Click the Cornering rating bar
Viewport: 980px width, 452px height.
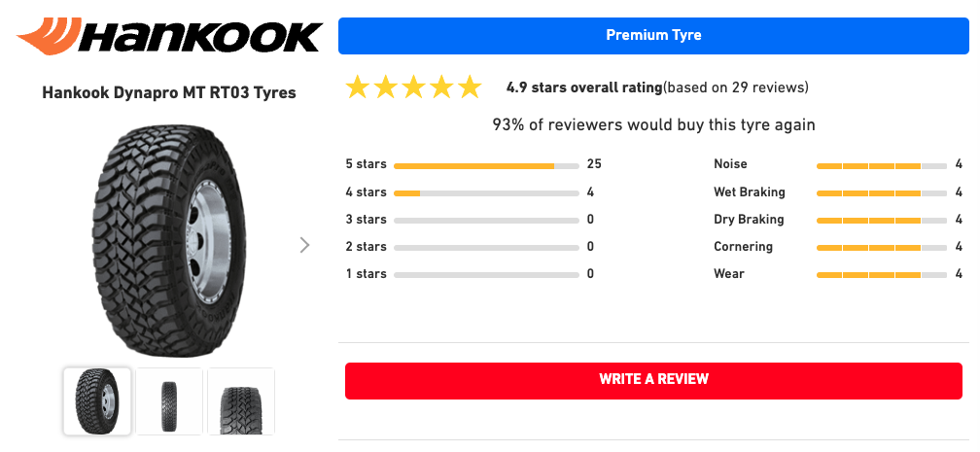click(x=882, y=247)
